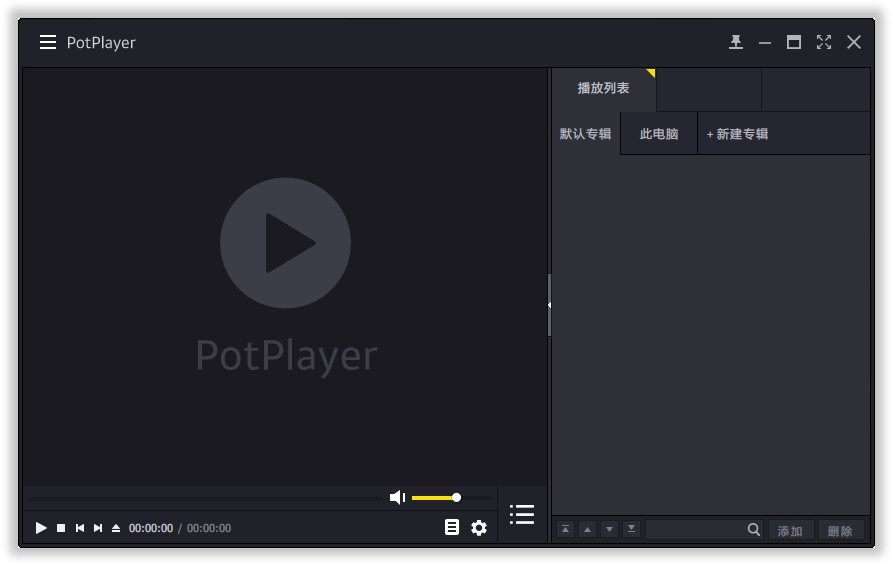The image size is (893, 566).
Task: Open preferences via the gear icon
Action: click(479, 528)
